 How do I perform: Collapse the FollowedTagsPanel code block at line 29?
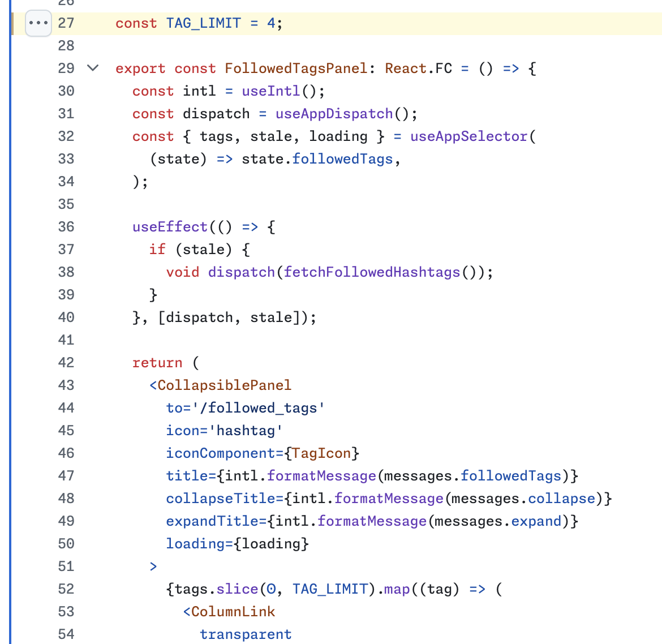point(93,68)
